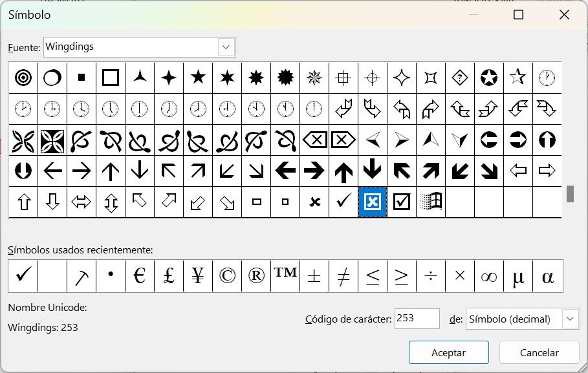Click the Cancelar button
The image size is (588, 373).
click(539, 352)
